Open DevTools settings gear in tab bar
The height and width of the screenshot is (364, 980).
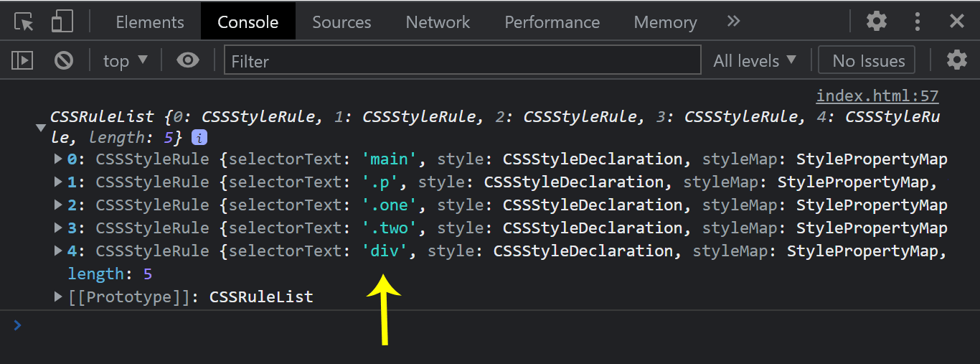coord(877,22)
